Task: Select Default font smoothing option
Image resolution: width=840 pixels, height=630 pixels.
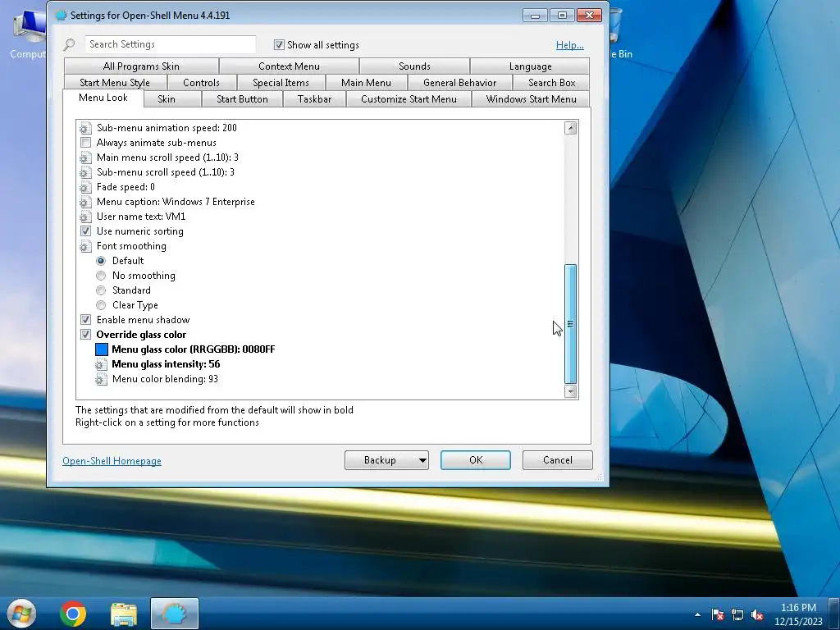Action: (101, 261)
